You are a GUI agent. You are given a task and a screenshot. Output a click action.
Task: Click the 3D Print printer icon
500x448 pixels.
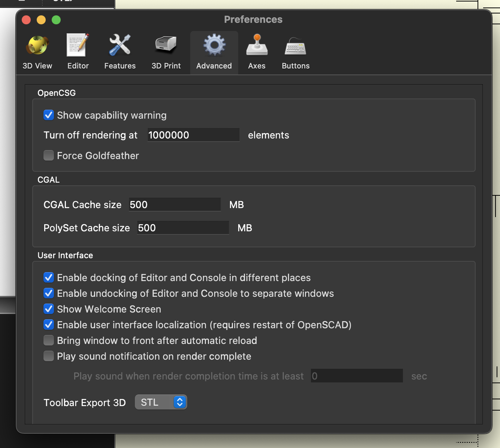[166, 45]
